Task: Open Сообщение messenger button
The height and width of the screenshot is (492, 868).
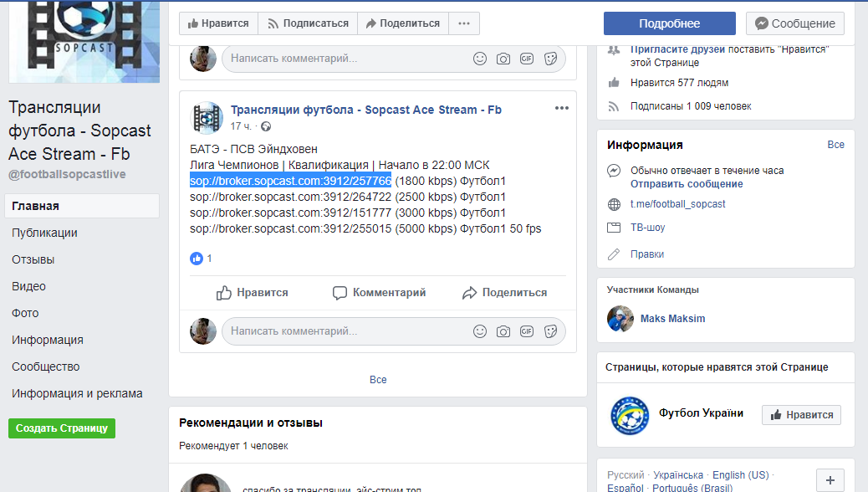Action: point(795,23)
